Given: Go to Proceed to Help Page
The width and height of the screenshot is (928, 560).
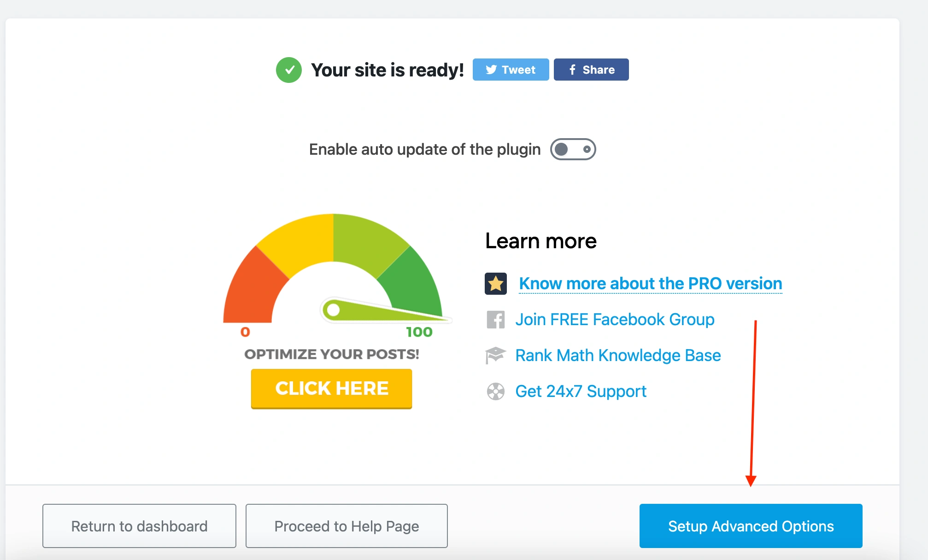Looking at the screenshot, I should 347,526.
